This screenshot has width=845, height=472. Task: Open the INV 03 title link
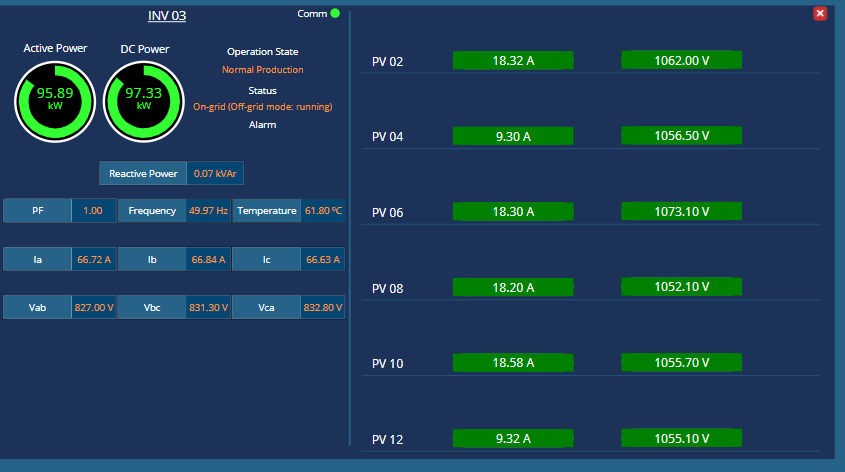167,15
